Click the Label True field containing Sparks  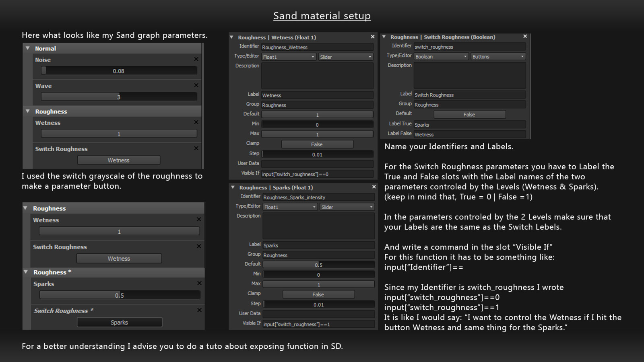click(x=470, y=125)
